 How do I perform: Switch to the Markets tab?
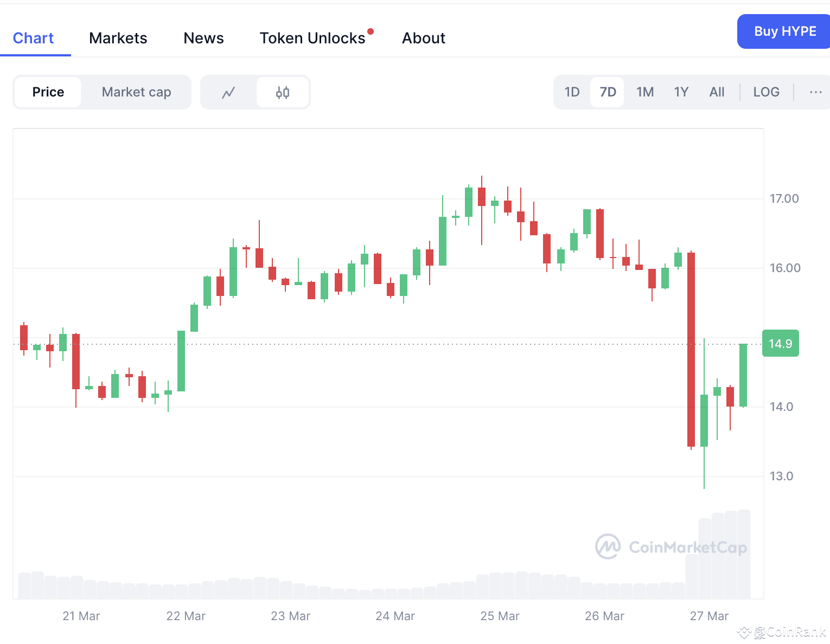pyautogui.click(x=118, y=38)
